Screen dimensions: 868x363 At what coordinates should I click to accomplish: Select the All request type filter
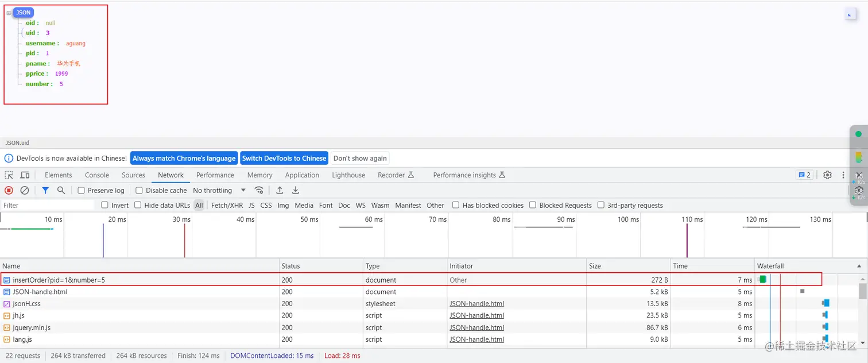199,205
